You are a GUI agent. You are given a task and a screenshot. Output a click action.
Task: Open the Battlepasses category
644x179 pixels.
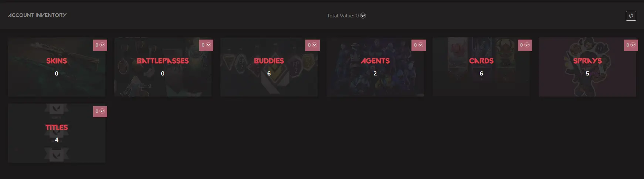[163, 67]
